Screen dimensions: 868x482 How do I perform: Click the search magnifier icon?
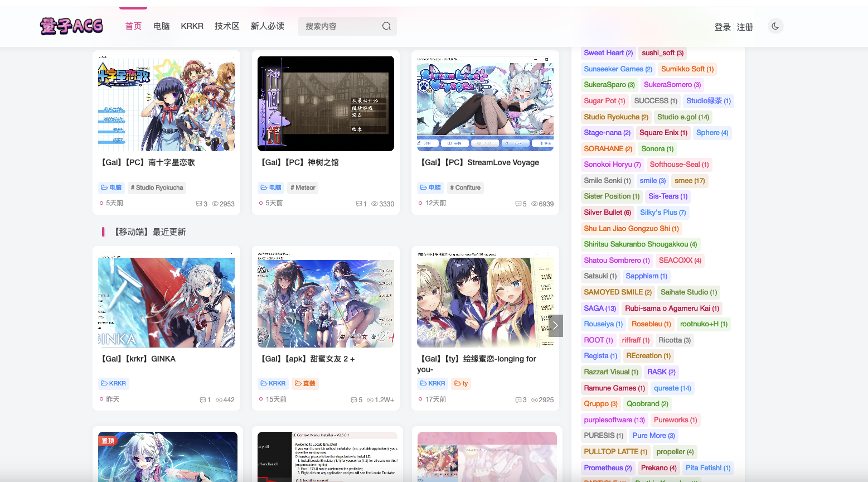click(386, 26)
